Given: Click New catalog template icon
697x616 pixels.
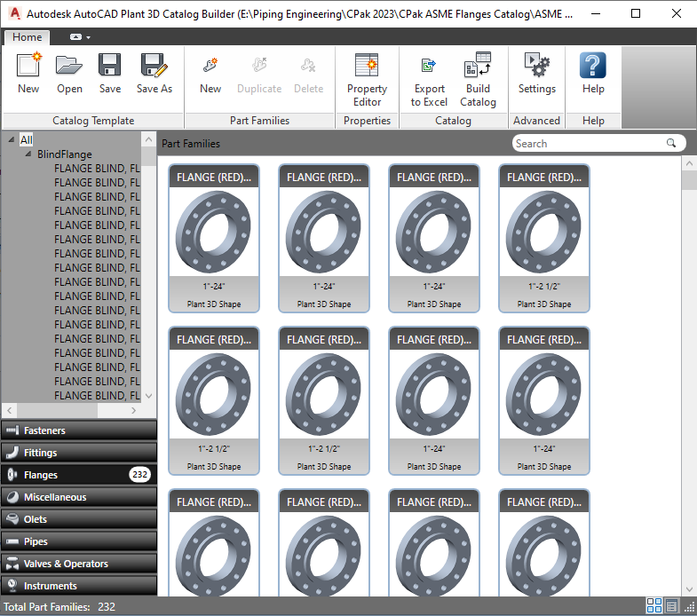Looking at the screenshot, I should point(28,73).
